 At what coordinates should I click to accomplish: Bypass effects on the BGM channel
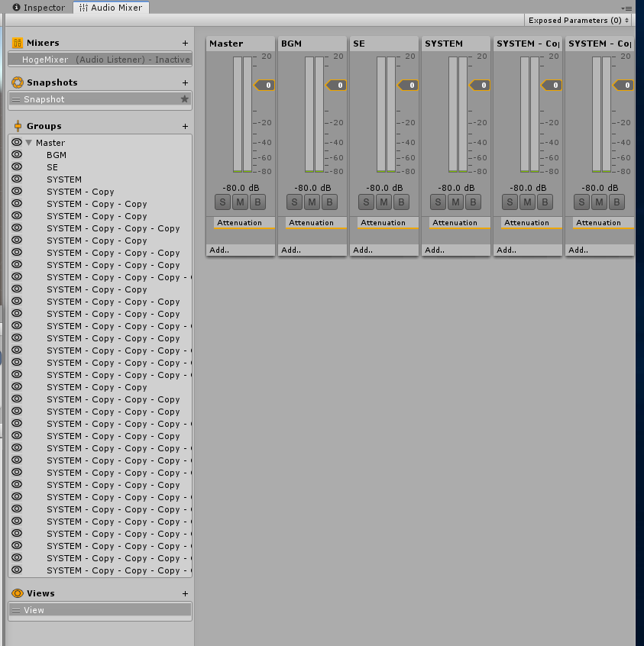329,202
